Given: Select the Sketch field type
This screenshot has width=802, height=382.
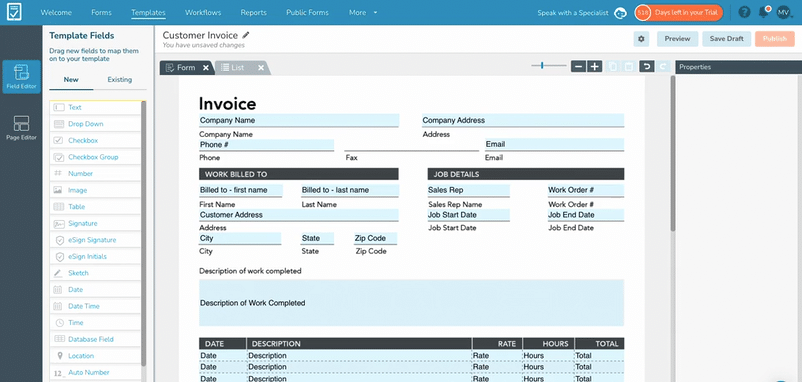Looking at the screenshot, I should pyautogui.click(x=95, y=273).
